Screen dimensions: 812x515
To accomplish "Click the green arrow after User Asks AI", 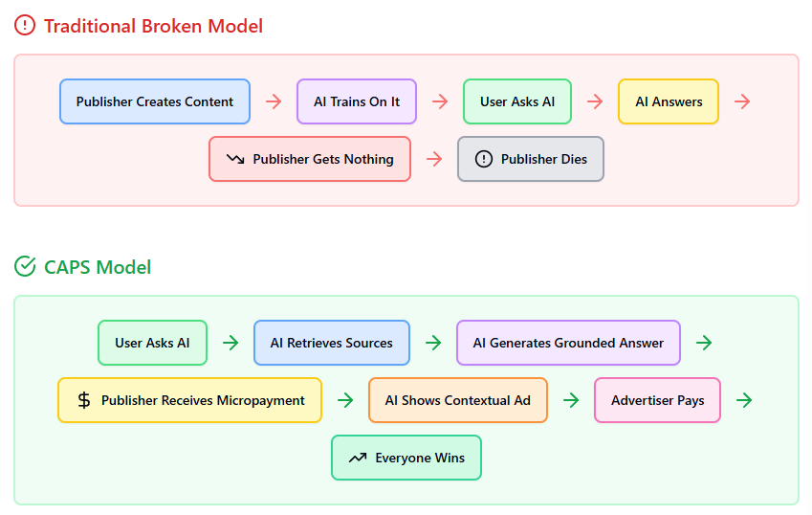I will pyautogui.click(x=230, y=343).
